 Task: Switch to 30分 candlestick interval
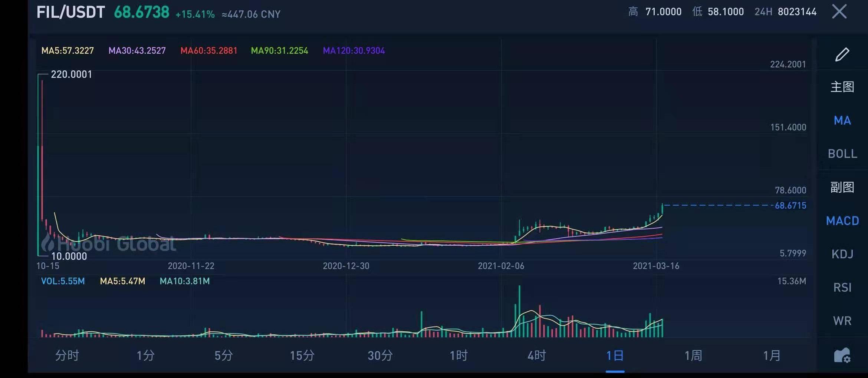point(380,356)
